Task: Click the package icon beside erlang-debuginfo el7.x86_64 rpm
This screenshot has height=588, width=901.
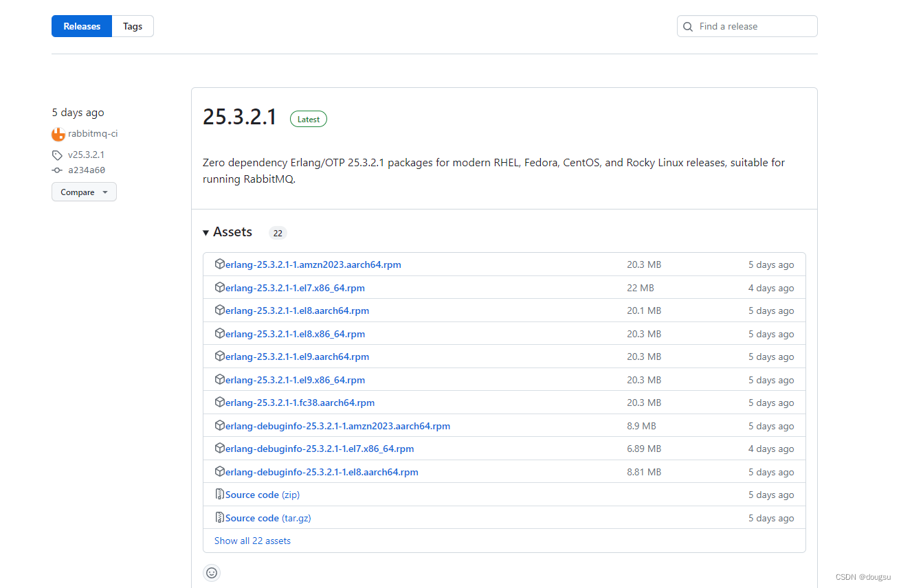Action: [220, 448]
